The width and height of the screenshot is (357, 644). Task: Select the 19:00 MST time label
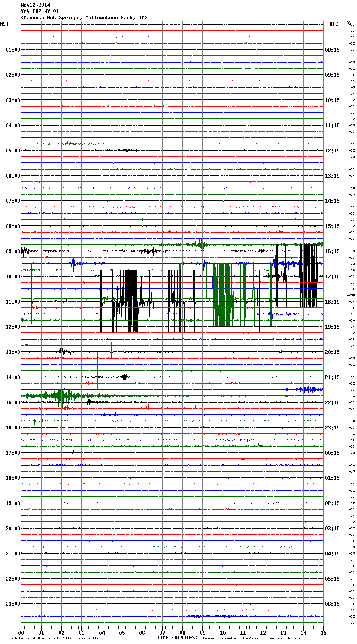[x=13, y=503]
